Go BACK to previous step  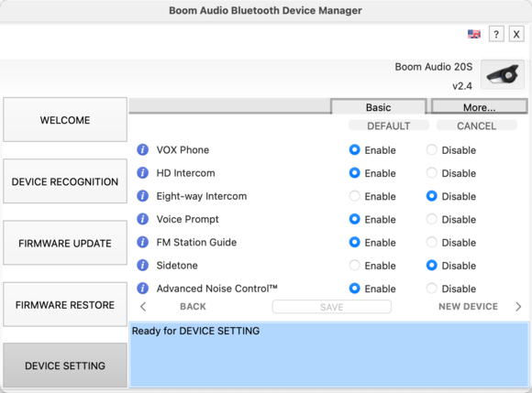(193, 307)
